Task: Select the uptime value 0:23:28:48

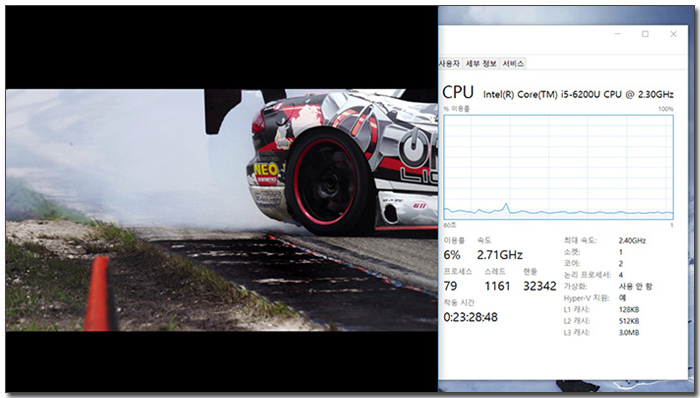Action: pyautogui.click(x=471, y=317)
